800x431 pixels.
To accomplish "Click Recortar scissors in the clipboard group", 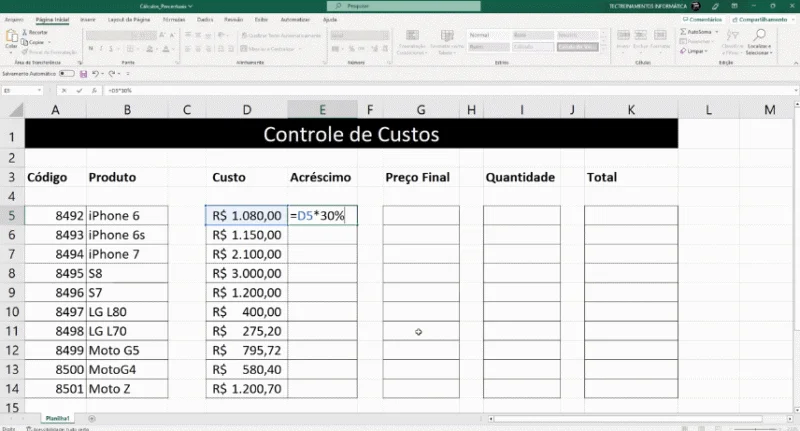I will pos(25,32).
